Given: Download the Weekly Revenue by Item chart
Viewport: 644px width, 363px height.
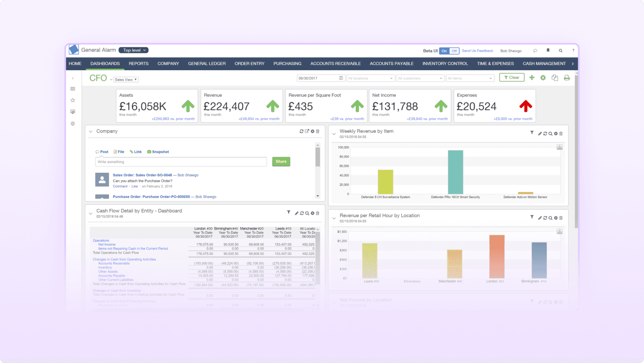Looking at the screenshot, I should click(x=560, y=147).
